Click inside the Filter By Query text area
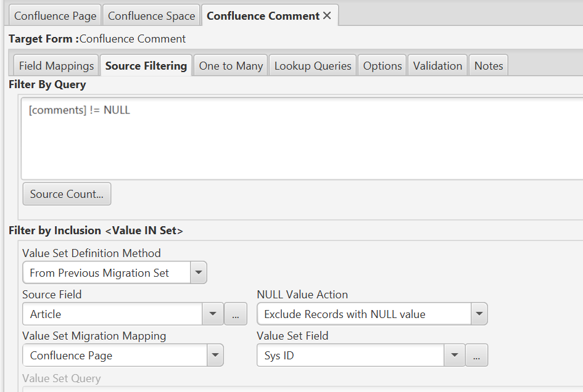The width and height of the screenshot is (583, 392). point(302,139)
